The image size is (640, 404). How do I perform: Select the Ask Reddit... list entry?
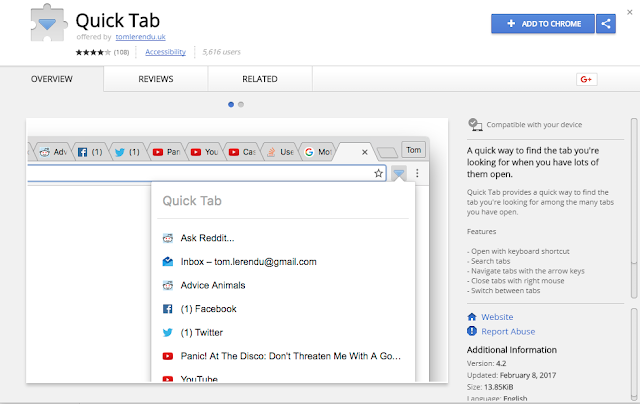(283, 238)
